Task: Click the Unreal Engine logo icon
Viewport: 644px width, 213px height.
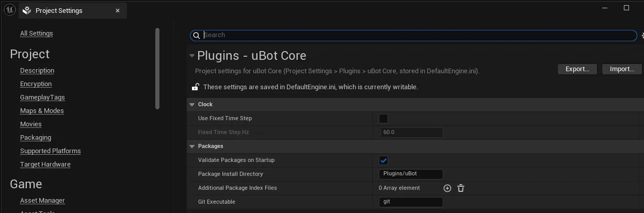Action: (10, 10)
